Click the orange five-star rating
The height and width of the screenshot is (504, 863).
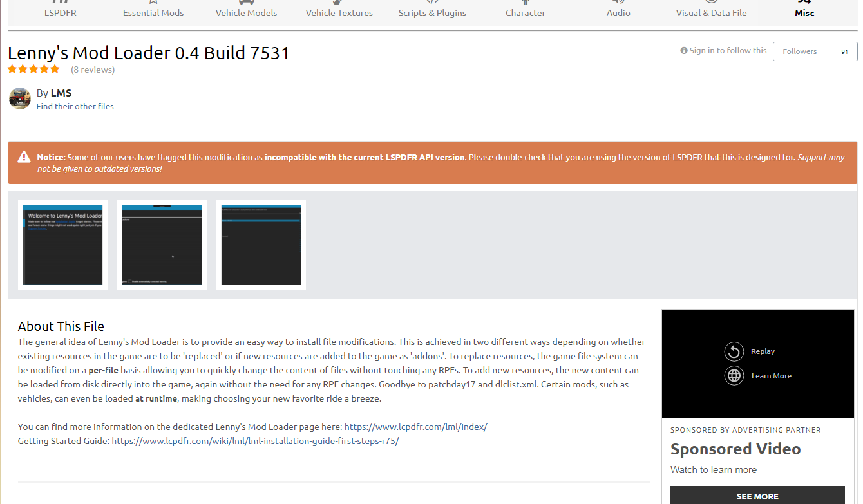[33, 69]
